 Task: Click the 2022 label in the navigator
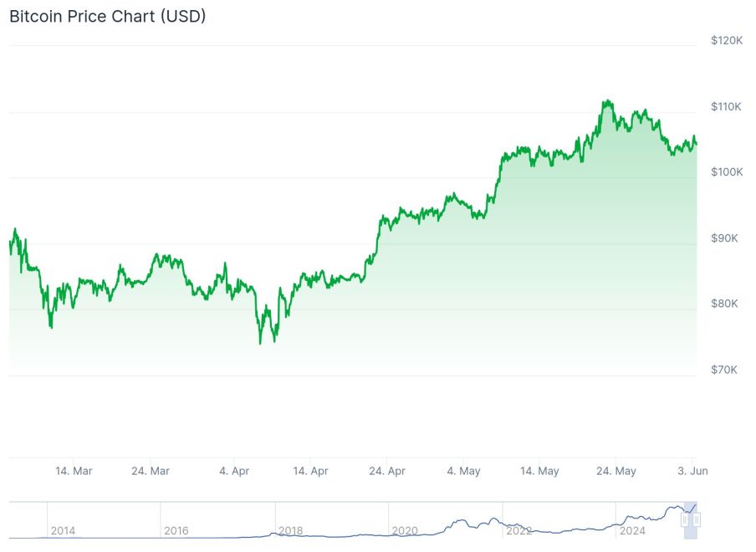(518, 530)
